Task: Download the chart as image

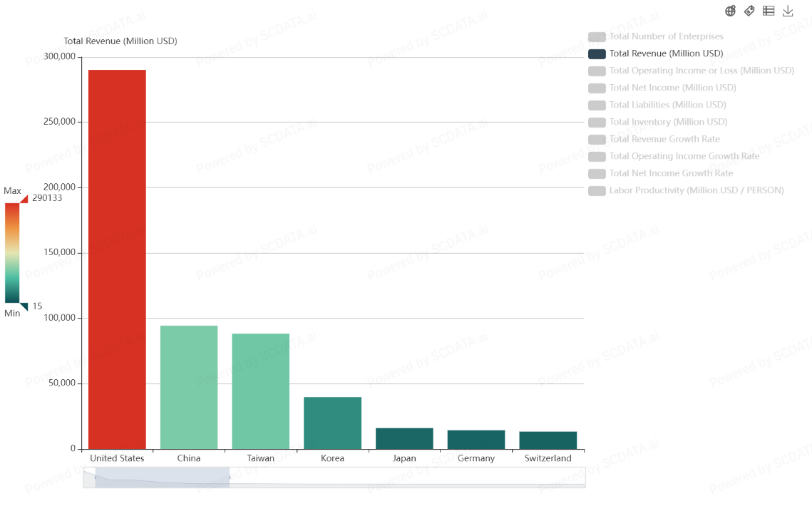Action: (x=788, y=11)
